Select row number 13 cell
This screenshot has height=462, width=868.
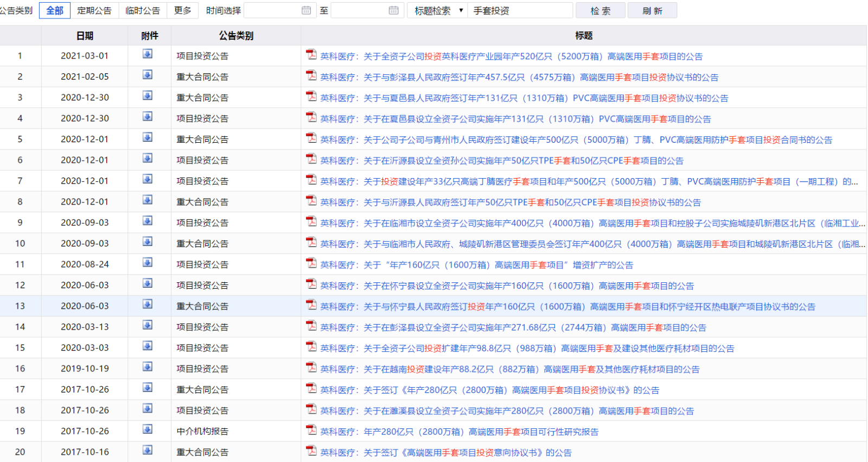[x=20, y=306]
